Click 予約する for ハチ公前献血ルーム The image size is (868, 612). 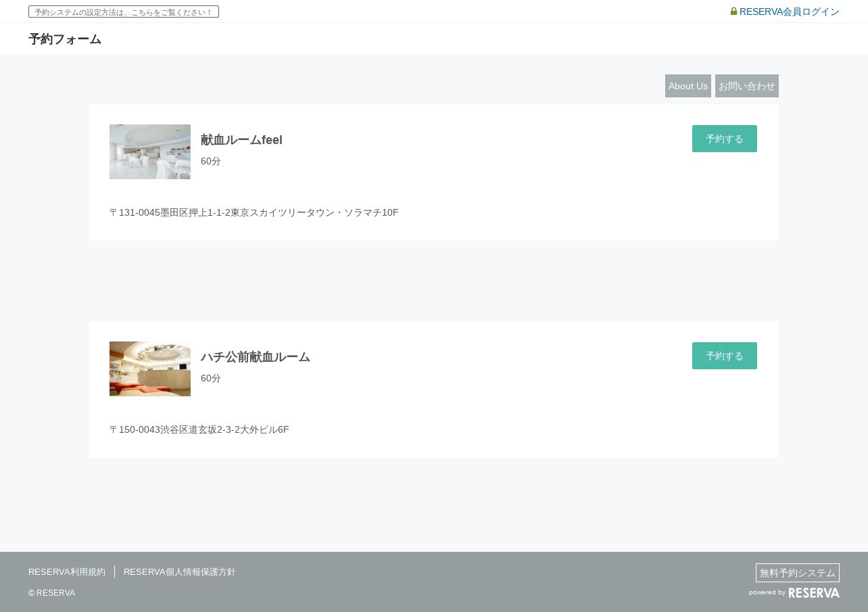(x=725, y=356)
